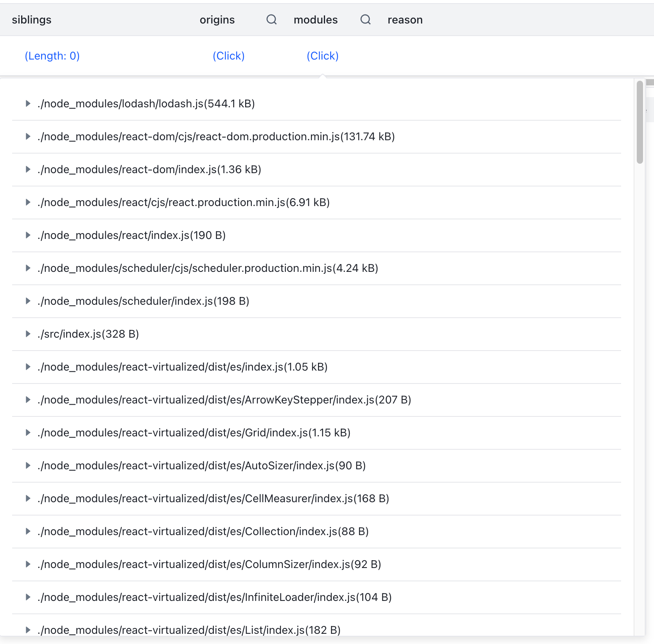This screenshot has height=644, width=654.
Task: Select the origins column header
Action: click(217, 20)
